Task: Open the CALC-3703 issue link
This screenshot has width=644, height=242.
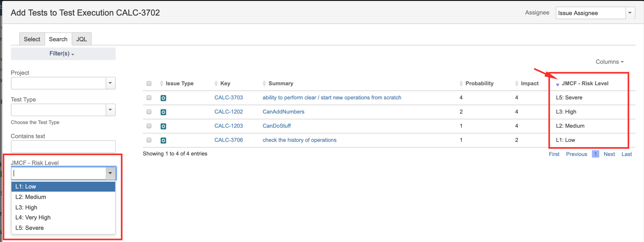Action: pos(229,97)
